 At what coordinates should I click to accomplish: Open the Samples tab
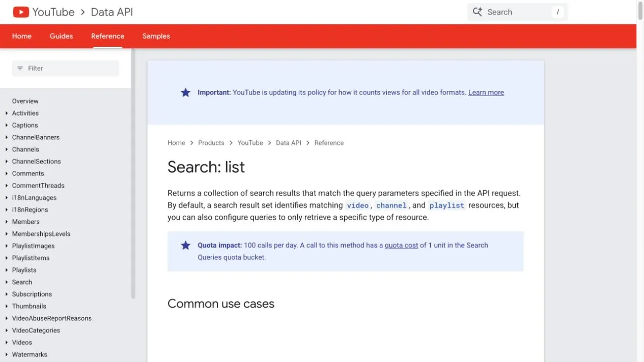(156, 36)
